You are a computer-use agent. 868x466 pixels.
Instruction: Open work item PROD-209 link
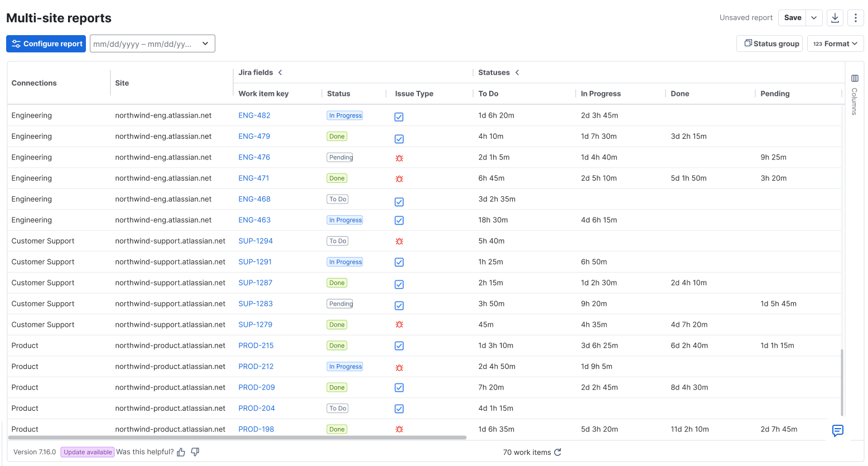click(x=257, y=387)
